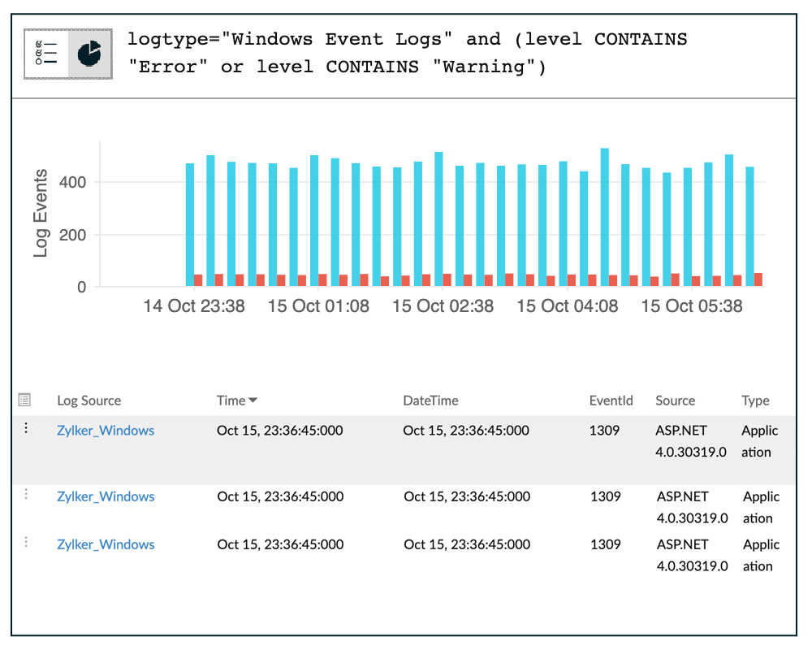Click the Type column header

click(755, 400)
